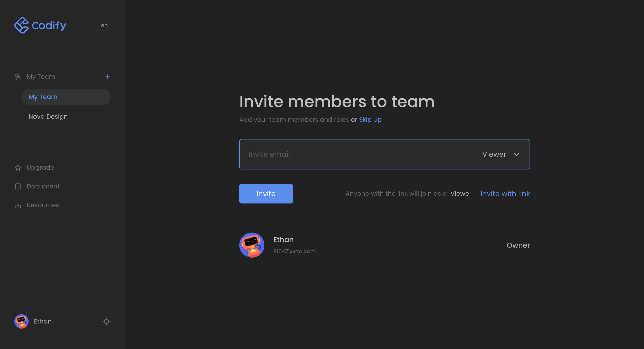Screen dimensions: 644x349
Task: Expand role list via chevron arrow
Action: click(x=517, y=154)
